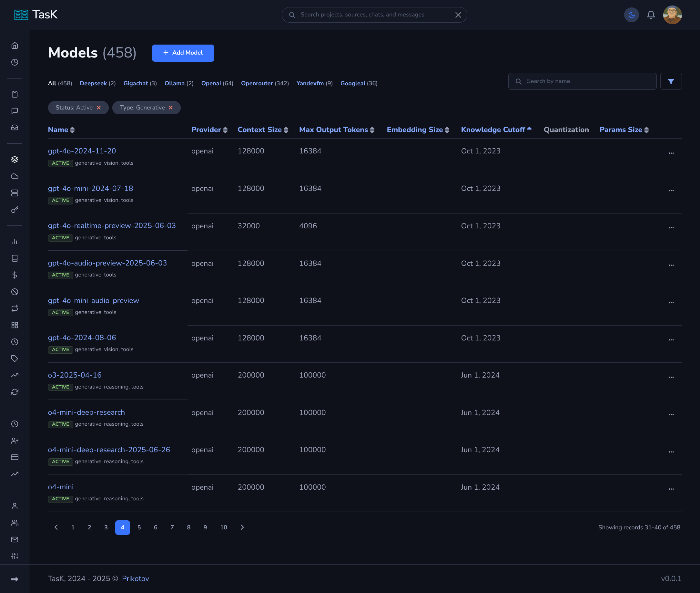Image resolution: width=700 pixels, height=593 pixels.
Task: Open the key icon in sidebar
Action: tap(15, 210)
